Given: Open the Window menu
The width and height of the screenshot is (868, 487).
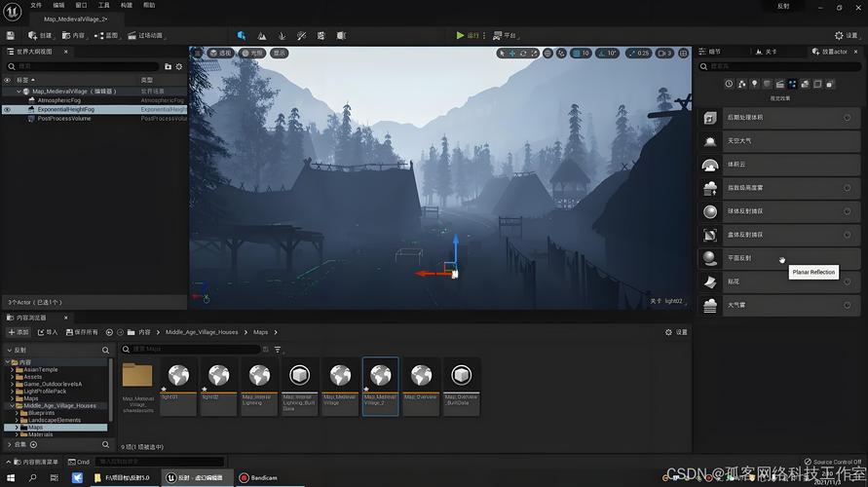Looking at the screenshot, I should (82, 5).
